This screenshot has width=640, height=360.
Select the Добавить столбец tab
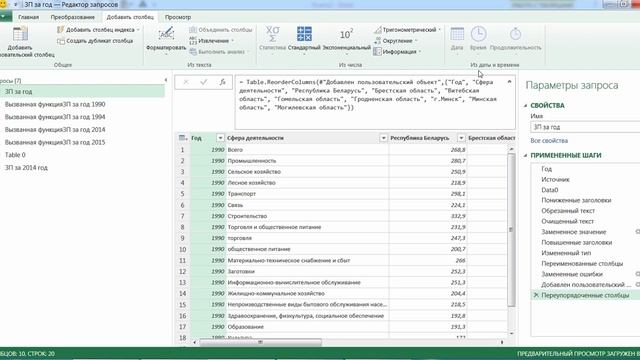coord(130,17)
